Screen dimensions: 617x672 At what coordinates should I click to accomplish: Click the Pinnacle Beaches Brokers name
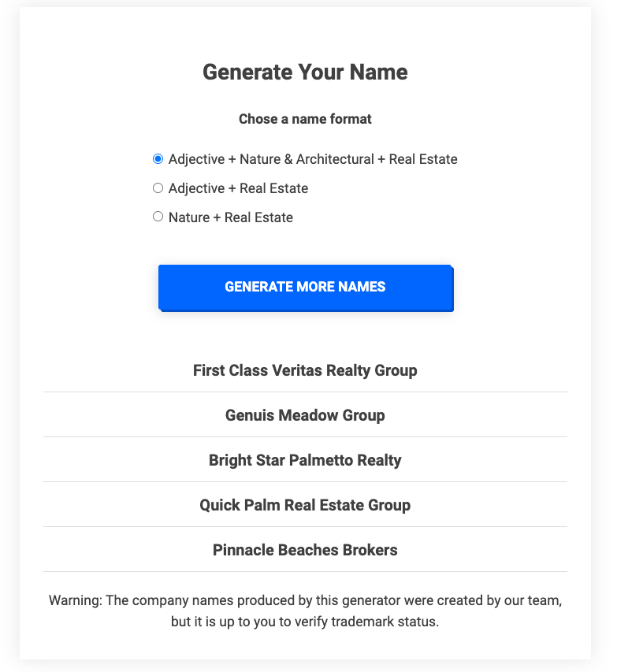click(x=305, y=550)
